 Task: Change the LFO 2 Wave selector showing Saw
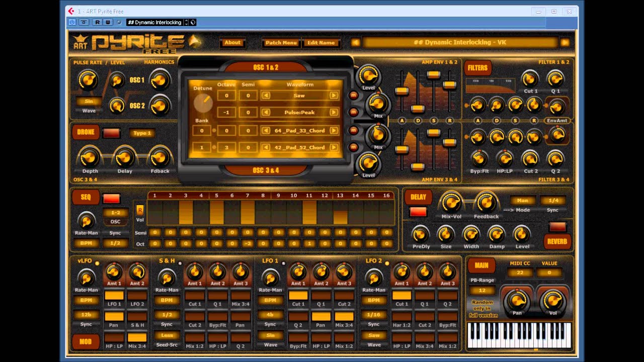coord(374,335)
